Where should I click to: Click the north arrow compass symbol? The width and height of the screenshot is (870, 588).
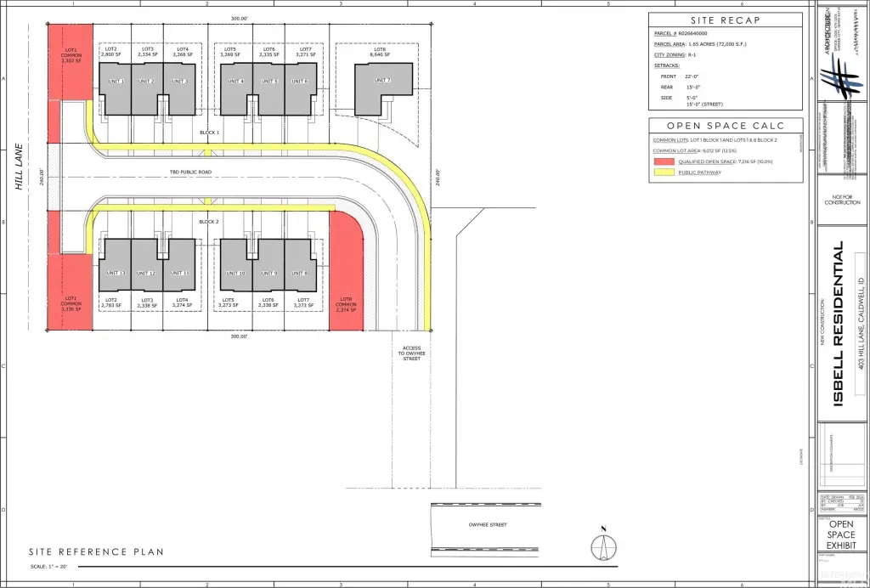click(602, 545)
